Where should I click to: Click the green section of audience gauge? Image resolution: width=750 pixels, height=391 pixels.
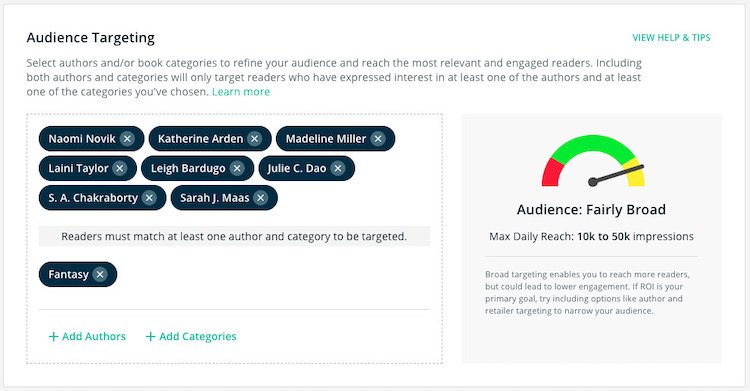593,146
